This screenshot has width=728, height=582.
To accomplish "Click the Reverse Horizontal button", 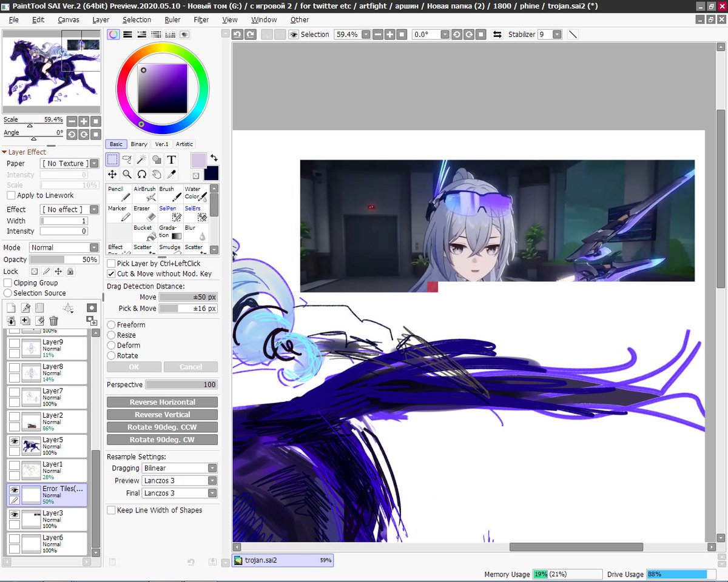I will [162, 402].
